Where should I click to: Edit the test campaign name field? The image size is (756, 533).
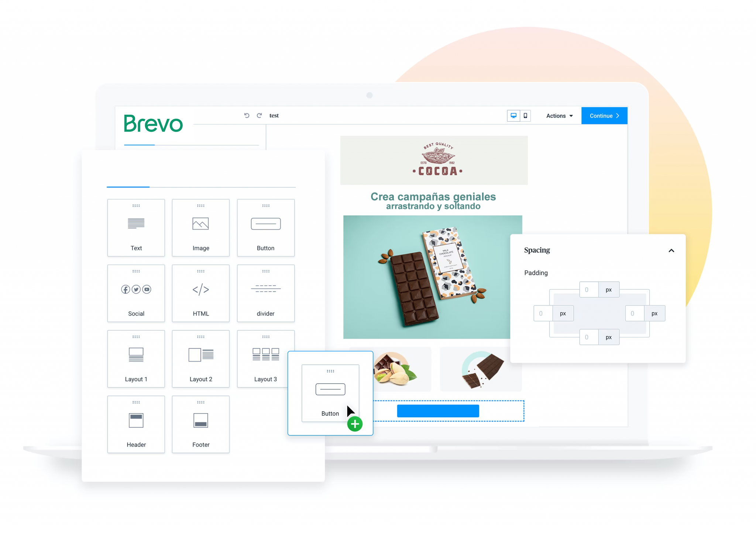275,115
